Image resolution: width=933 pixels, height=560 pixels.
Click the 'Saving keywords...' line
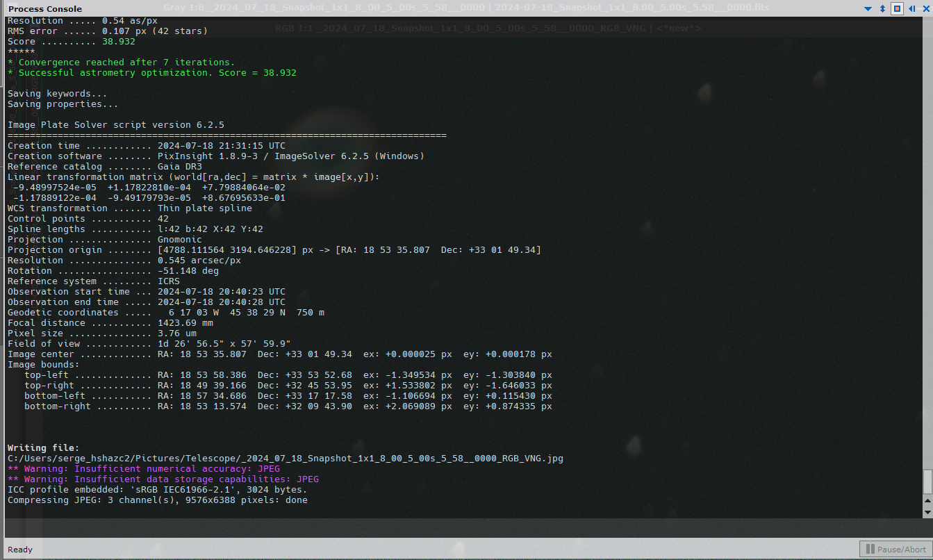(58, 94)
